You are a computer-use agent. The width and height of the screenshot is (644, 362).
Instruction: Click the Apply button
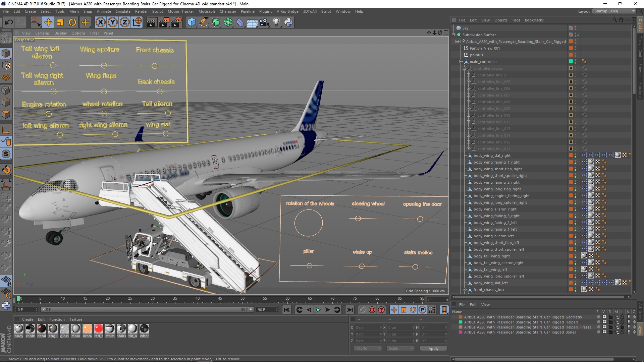(433, 349)
